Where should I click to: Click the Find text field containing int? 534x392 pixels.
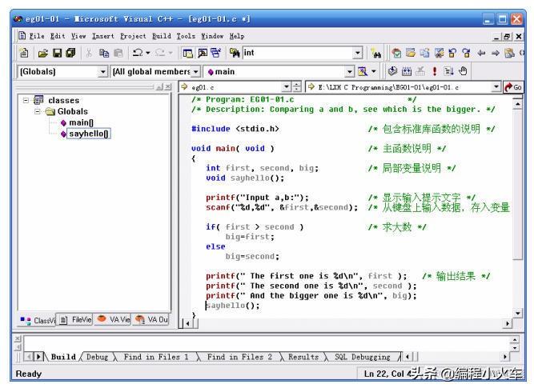tap(298, 53)
